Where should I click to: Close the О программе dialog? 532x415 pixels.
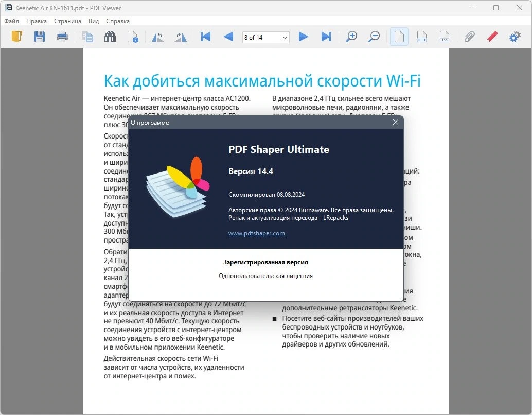[396, 122]
